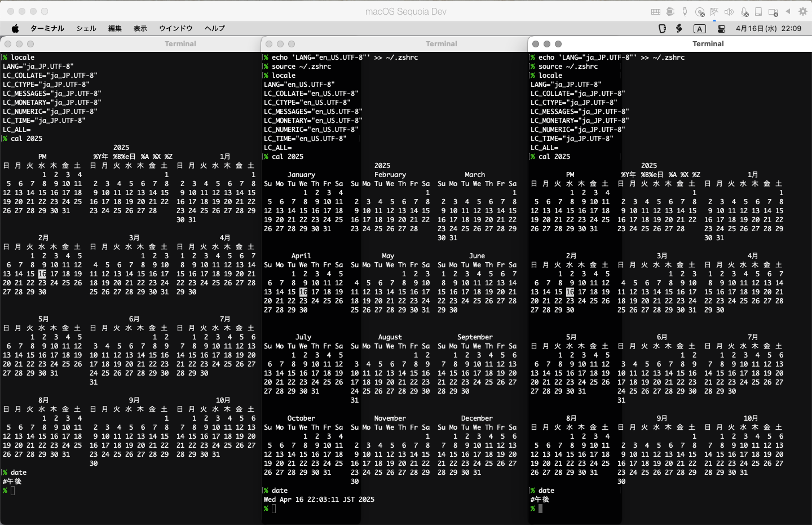The image size is (812, 525).
Task: Open the ターミナル menu
Action: (x=47, y=28)
